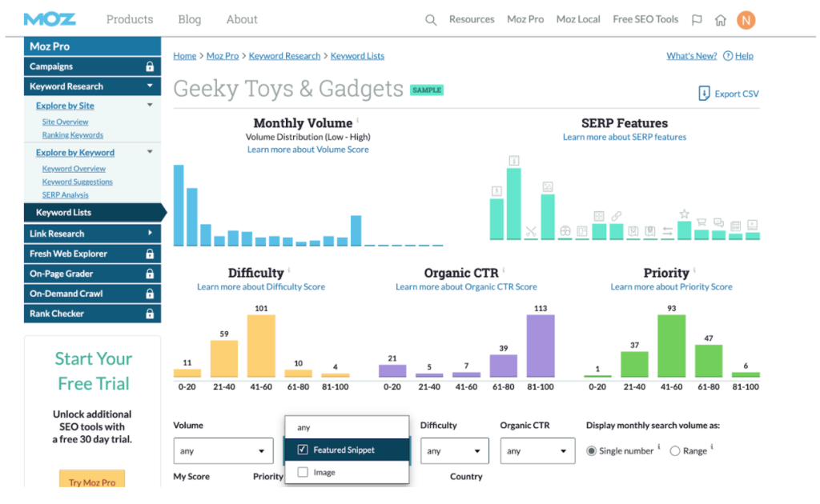820x504 pixels.
Task: Open the Volume filter dropdown
Action: pyautogui.click(x=223, y=450)
